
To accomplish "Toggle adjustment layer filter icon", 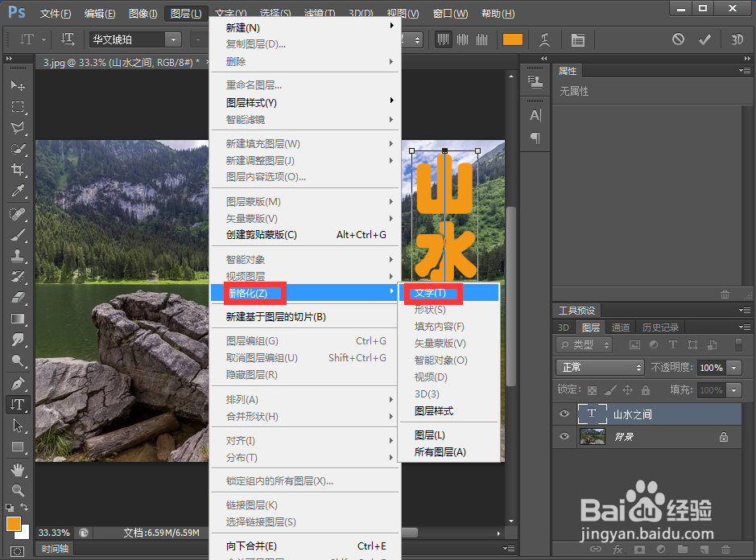I will point(654,344).
